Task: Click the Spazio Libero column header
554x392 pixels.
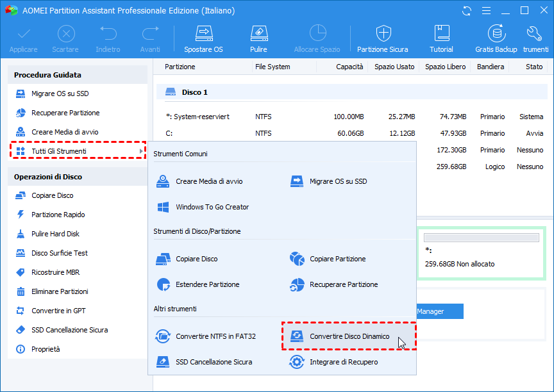Action: [x=445, y=67]
